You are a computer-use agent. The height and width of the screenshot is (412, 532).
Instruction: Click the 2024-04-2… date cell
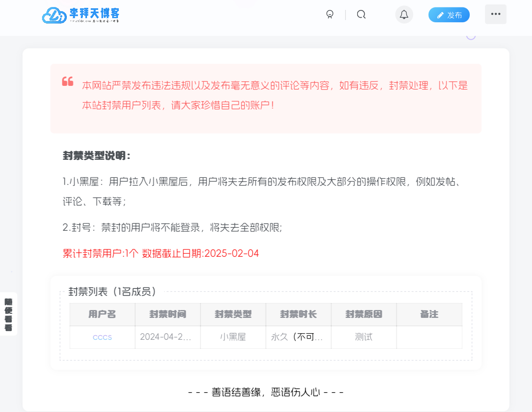click(168, 337)
